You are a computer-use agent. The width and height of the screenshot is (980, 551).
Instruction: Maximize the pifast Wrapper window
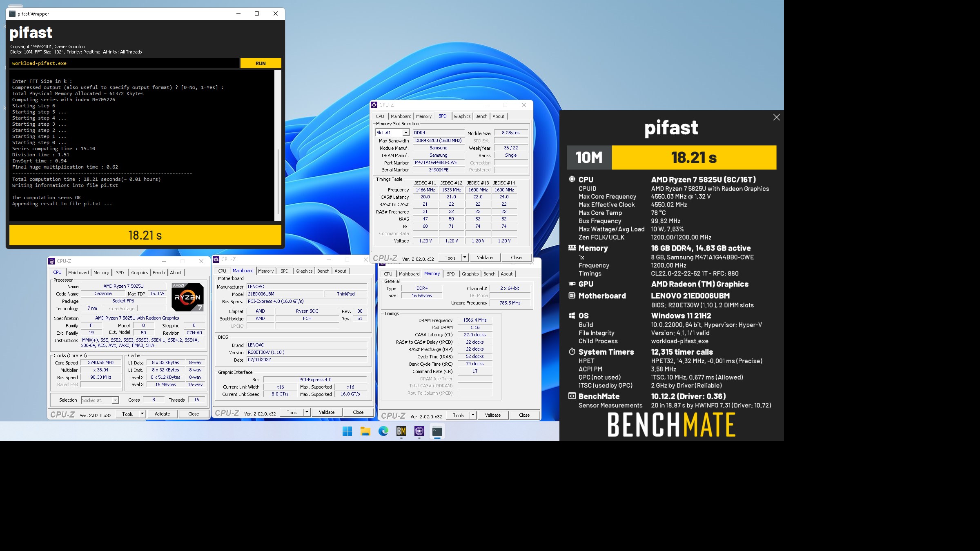tap(257, 13)
